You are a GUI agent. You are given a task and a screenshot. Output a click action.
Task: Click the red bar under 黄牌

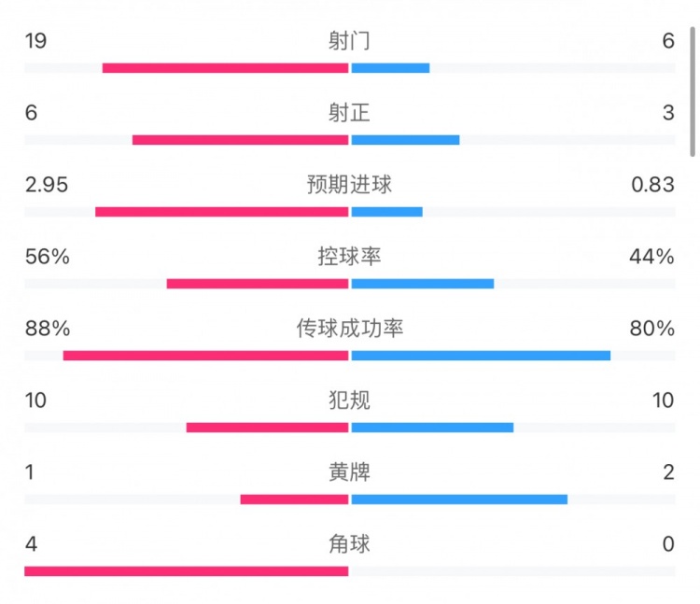[x=294, y=499]
